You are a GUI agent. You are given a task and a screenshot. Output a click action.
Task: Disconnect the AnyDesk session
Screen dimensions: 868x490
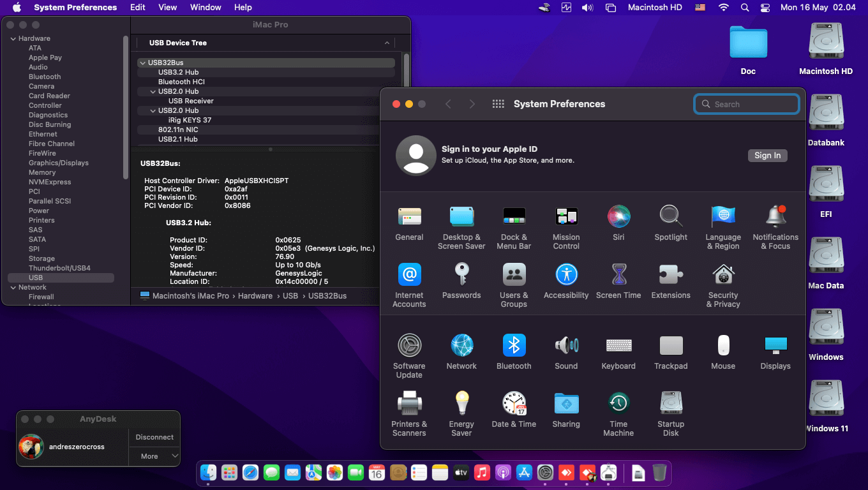[x=154, y=437]
